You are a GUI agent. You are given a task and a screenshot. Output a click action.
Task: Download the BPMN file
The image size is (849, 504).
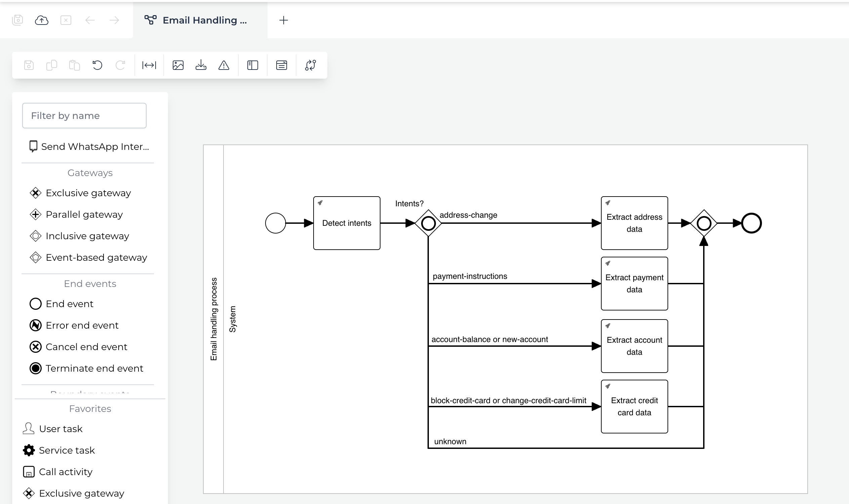201,65
